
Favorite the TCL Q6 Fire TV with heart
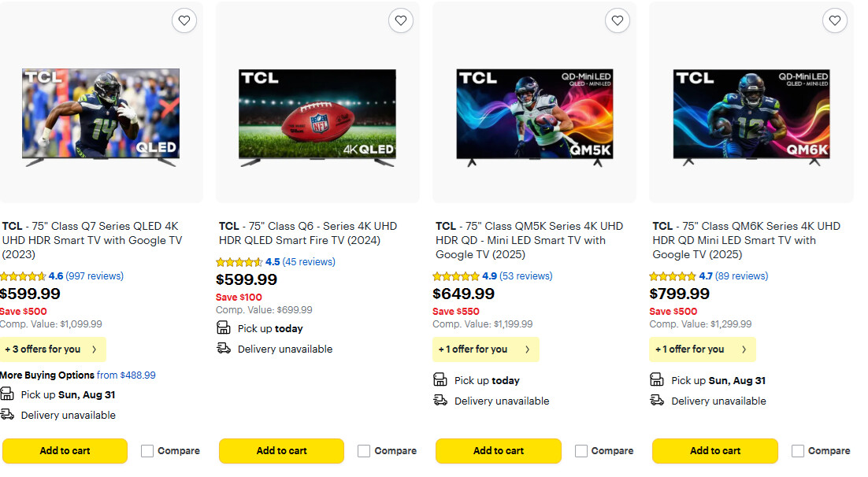pyautogui.click(x=401, y=21)
